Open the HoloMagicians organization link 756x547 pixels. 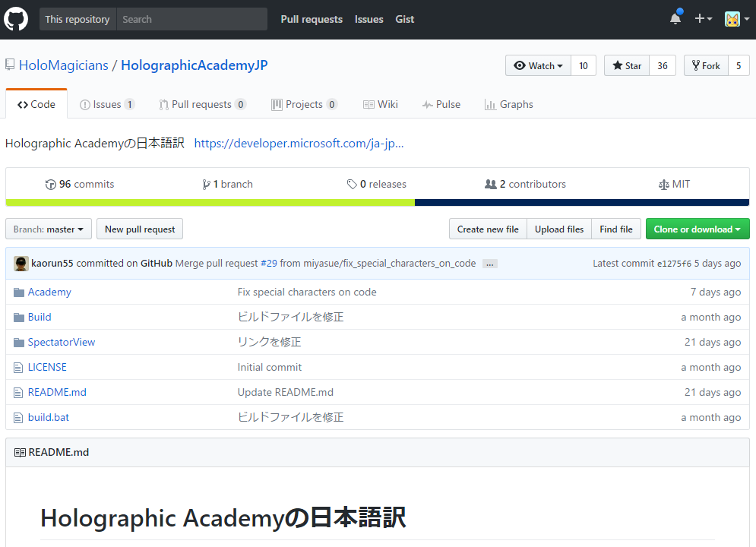tap(64, 65)
